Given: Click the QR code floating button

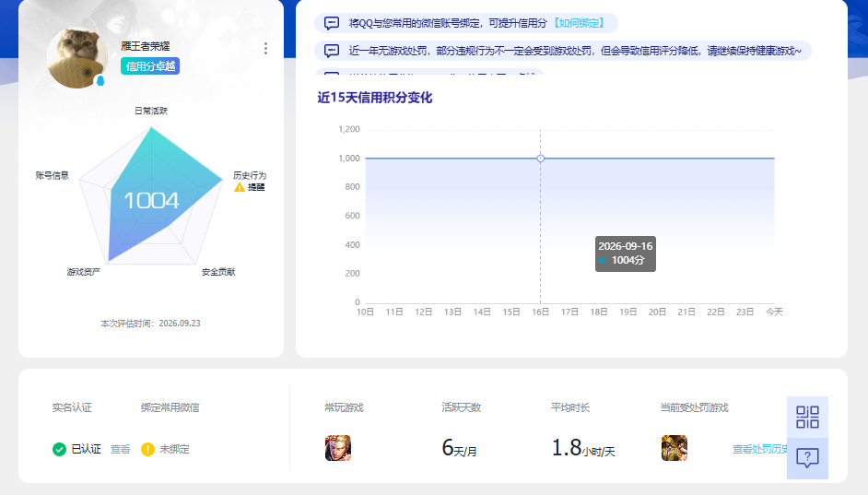Looking at the screenshot, I should click(x=808, y=417).
